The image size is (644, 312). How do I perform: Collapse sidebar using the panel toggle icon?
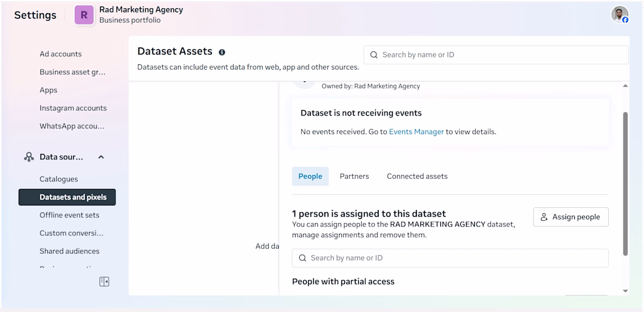(104, 282)
